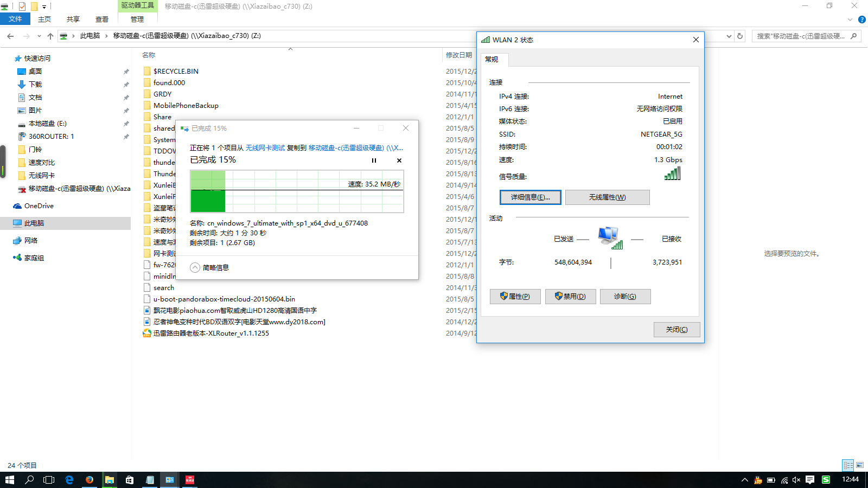Refresh the current folder view
Screen dimensions: 868x488
(x=739, y=36)
